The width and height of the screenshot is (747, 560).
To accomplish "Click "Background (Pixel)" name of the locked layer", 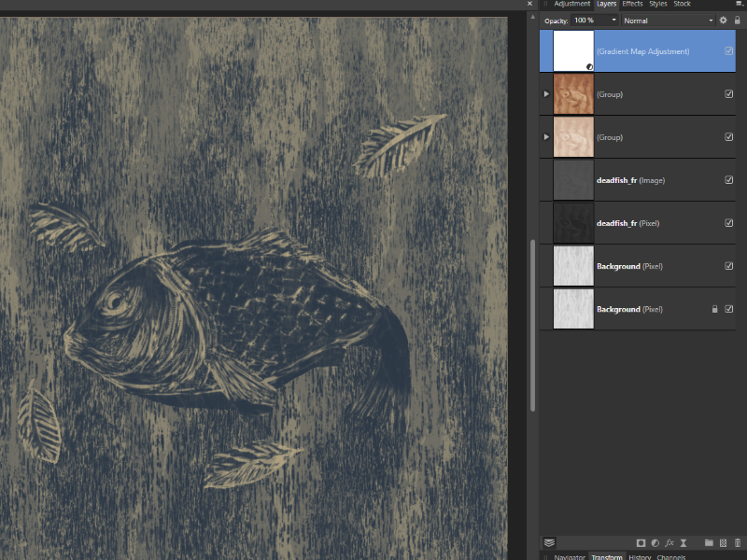I will pyautogui.click(x=629, y=309).
